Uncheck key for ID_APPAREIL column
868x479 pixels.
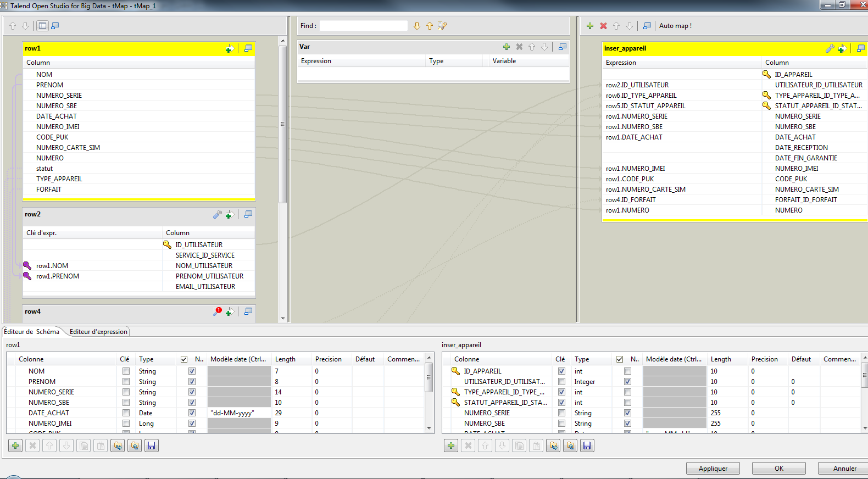pyautogui.click(x=561, y=371)
